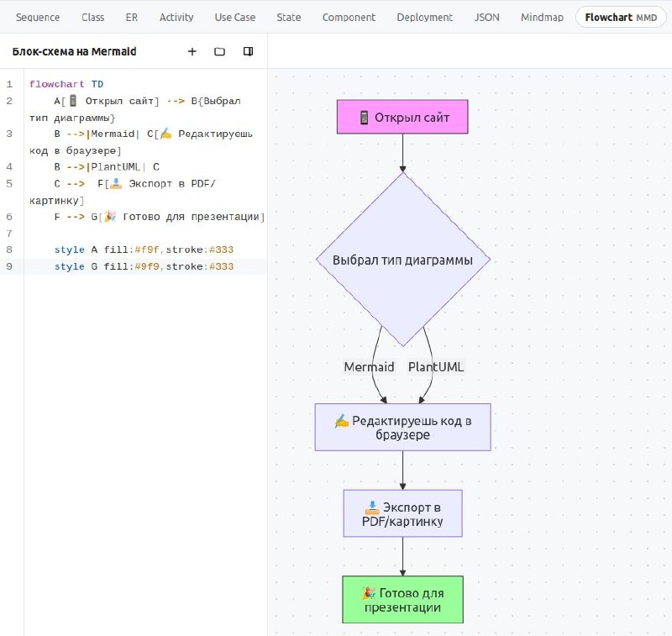Click line number 1 in the gutter
The height and width of the screenshot is (636, 672).
point(9,84)
